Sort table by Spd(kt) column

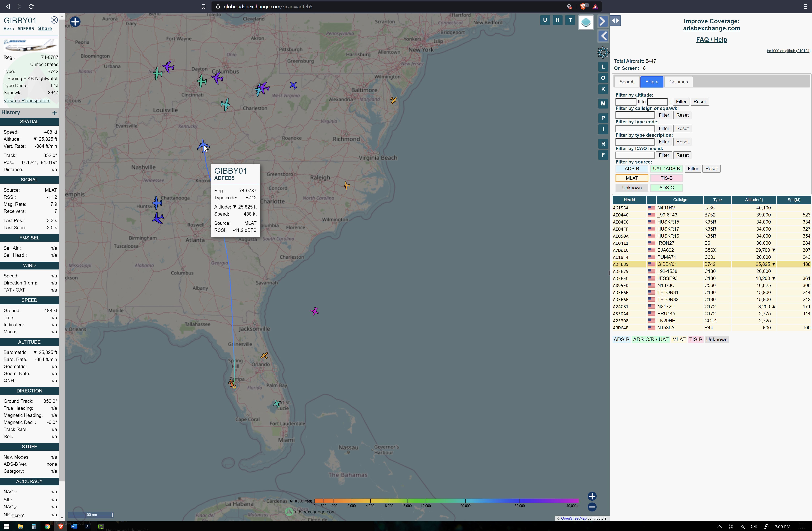click(794, 200)
